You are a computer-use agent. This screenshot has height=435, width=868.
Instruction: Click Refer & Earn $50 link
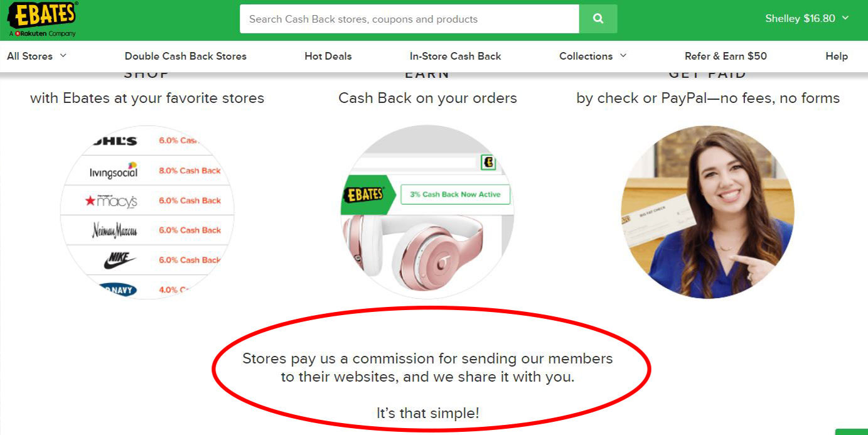click(x=726, y=56)
